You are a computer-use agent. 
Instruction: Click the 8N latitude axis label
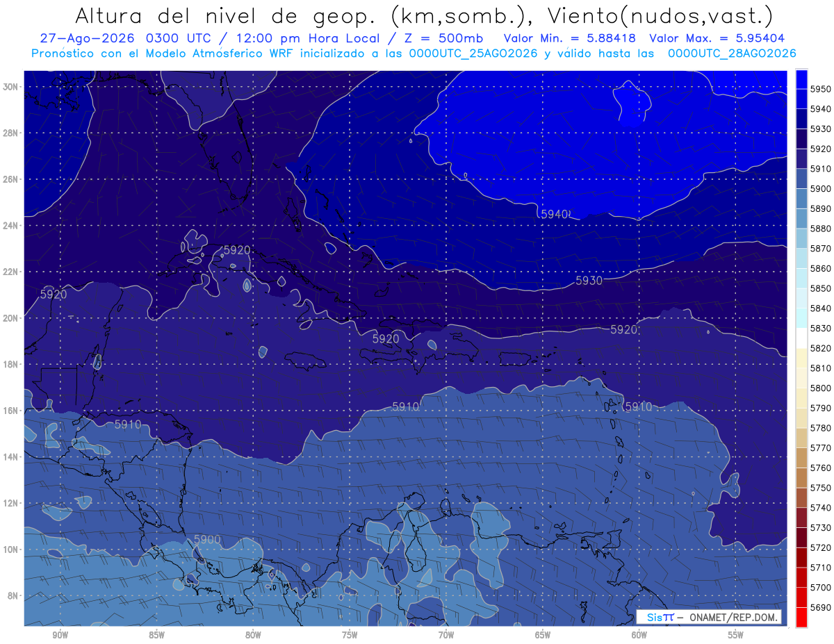pyautogui.click(x=13, y=596)
